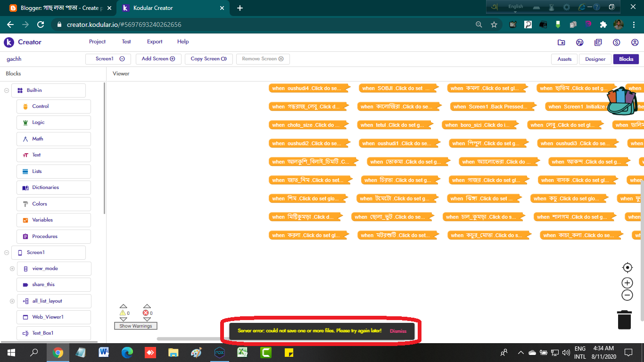
Task: Open the Screen1 screen selector dropdown
Action: (108, 59)
